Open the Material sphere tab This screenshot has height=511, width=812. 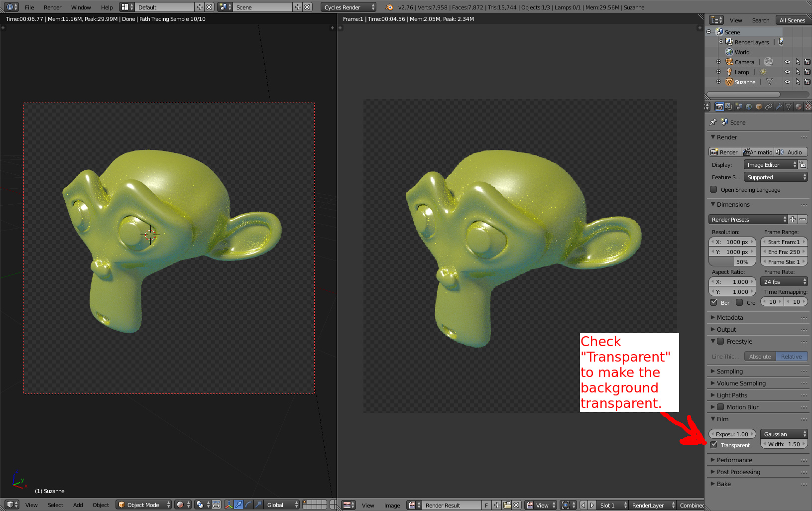(x=799, y=107)
